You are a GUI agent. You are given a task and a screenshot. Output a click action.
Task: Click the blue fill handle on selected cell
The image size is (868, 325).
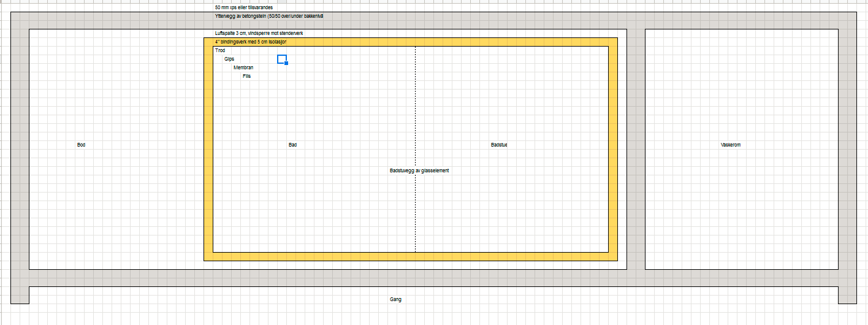point(286,63)
